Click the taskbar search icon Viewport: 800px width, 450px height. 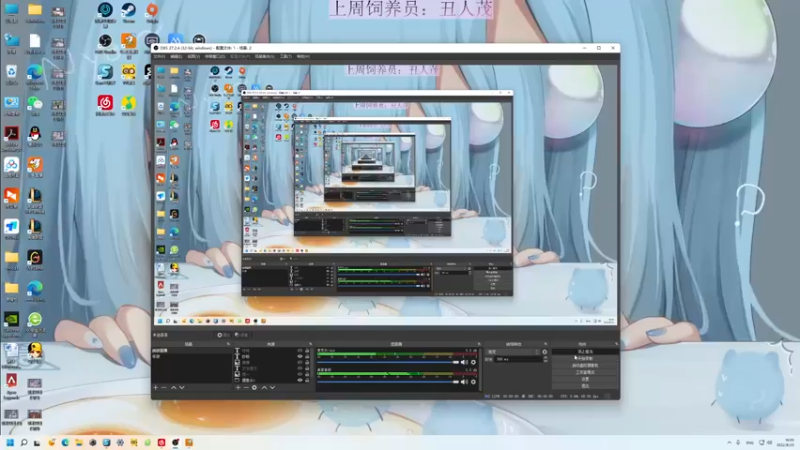(23, 443)
